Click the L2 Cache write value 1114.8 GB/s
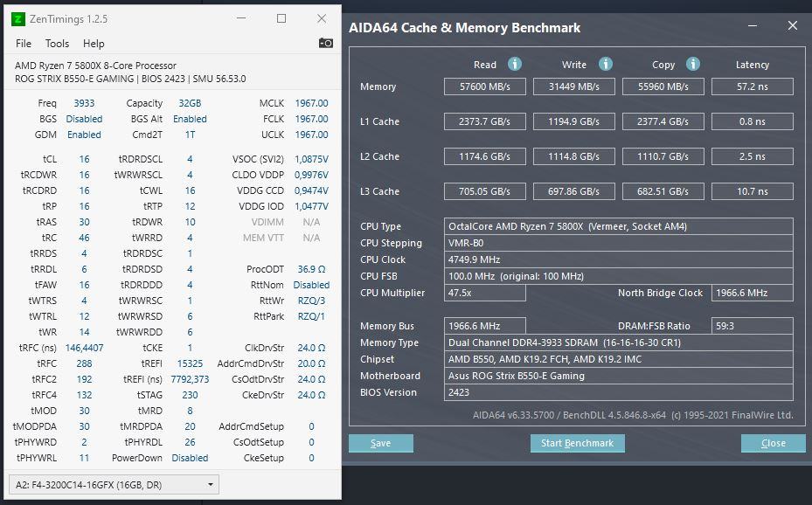 tap(573, 156)
